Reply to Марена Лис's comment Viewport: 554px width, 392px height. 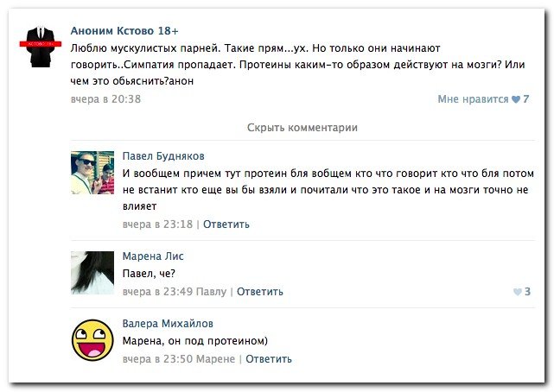pos(259,292)
